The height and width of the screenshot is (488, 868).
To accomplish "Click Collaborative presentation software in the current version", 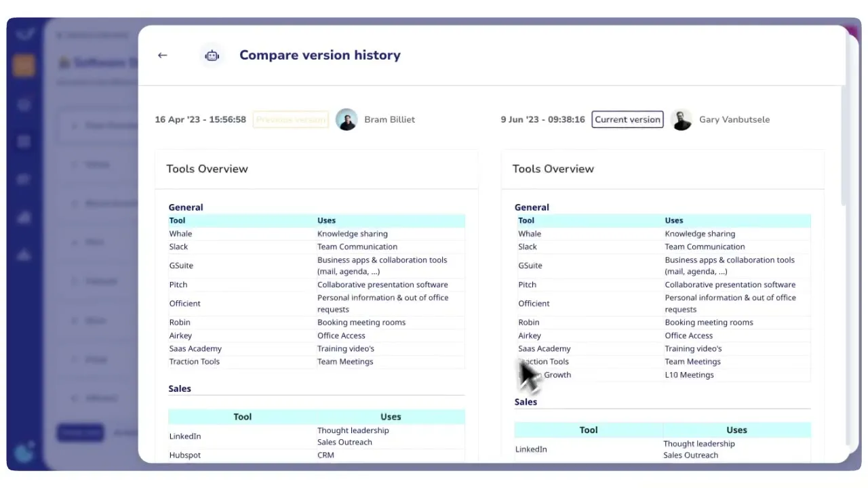I will (x=730, y=285).
